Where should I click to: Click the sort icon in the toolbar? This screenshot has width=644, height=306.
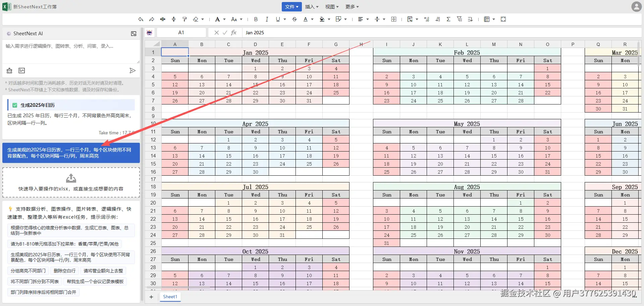tap(470, 19)
